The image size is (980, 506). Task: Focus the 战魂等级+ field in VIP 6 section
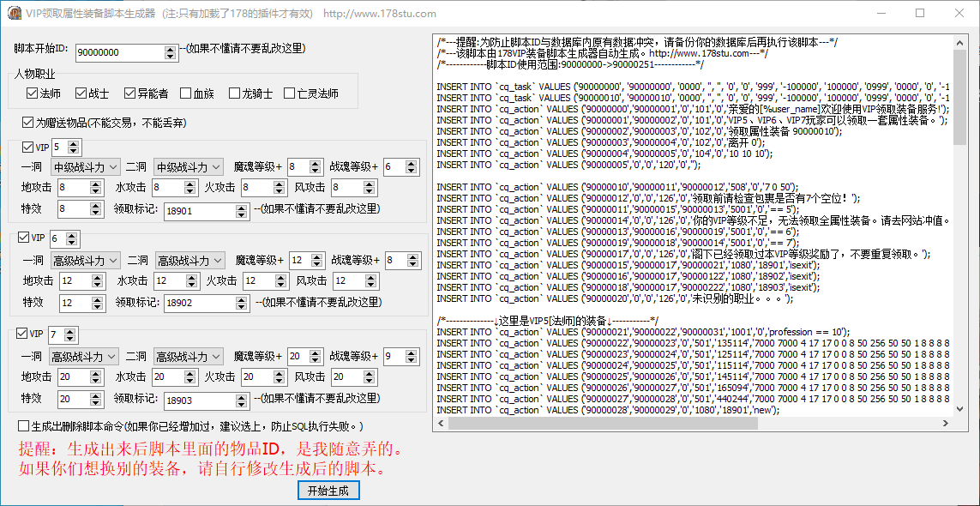[395, 260]
